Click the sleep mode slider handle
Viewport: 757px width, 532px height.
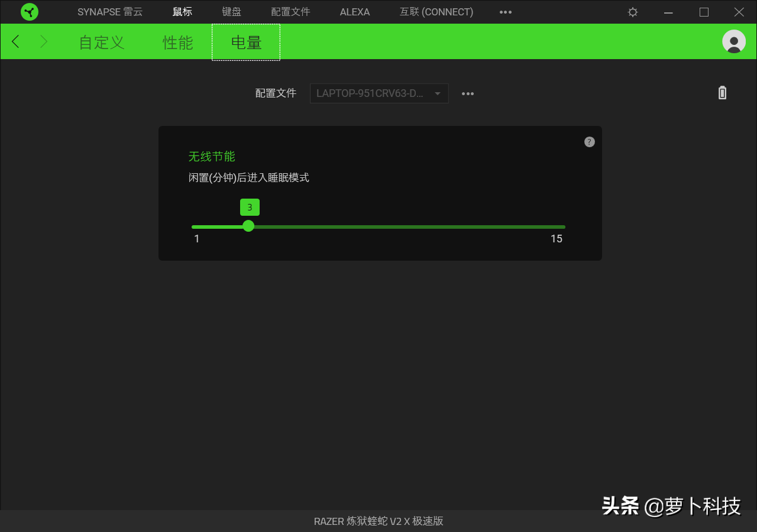point(248,226)
